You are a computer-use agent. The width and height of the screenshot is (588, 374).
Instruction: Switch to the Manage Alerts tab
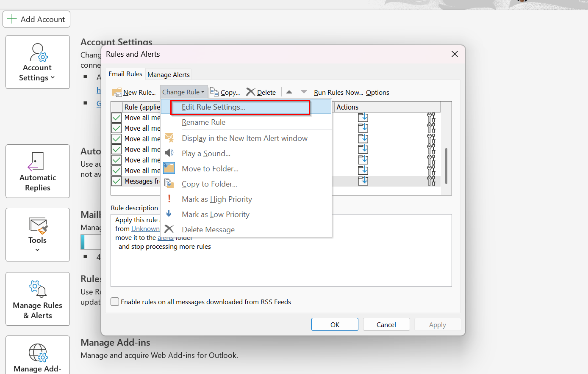[x=169, y=74]
